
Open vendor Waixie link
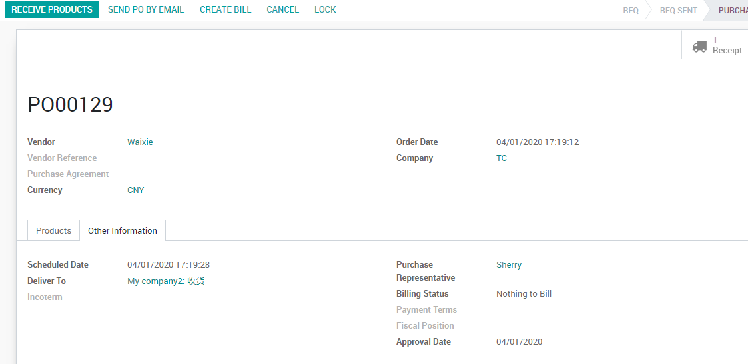[x=140, y=142]
